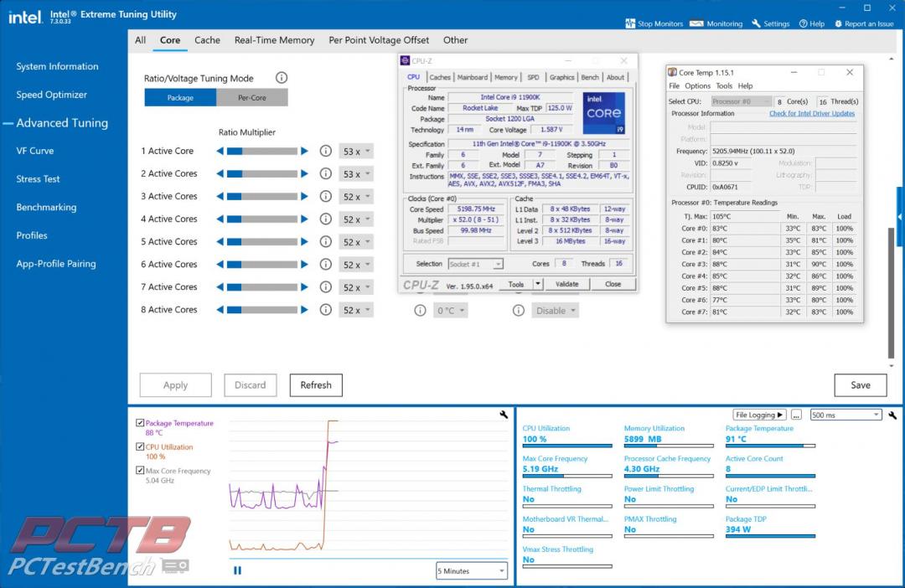
Task: Show info icon for 5 Active Cores
Action: click(325, 242)
